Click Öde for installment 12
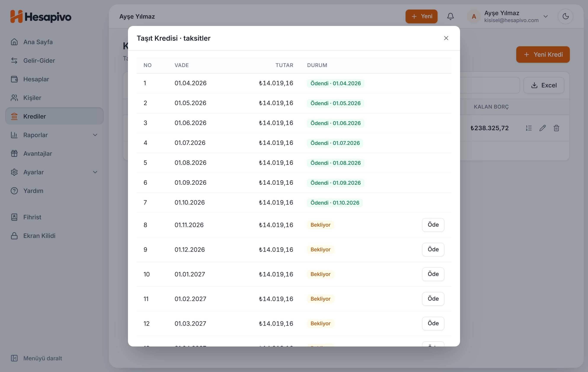 pos(433,323)
